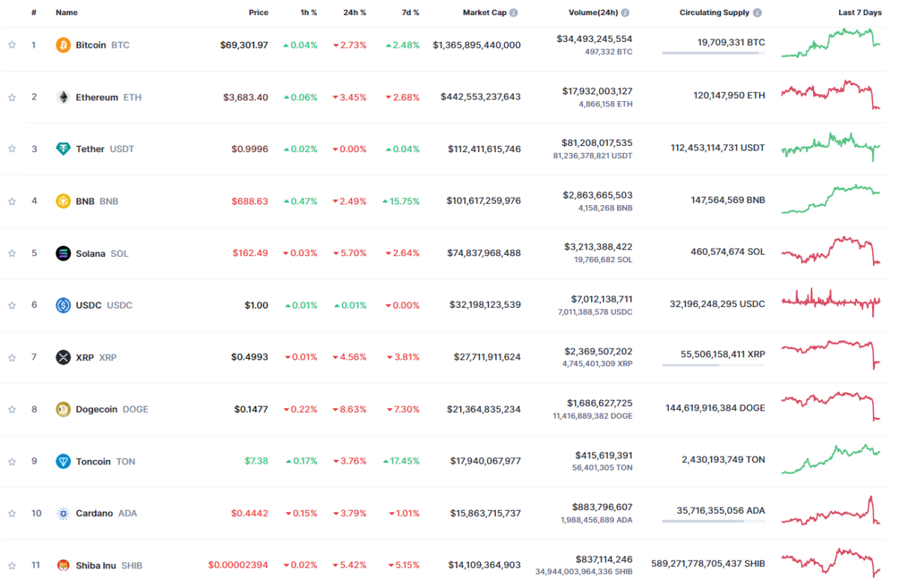Open the Shiba Inu SHIB coin page

(109, 566)
